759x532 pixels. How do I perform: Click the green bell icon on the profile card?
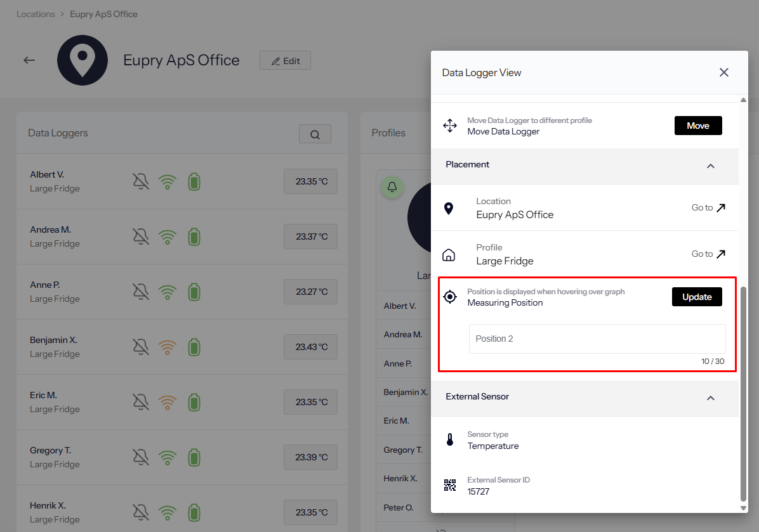392,187
